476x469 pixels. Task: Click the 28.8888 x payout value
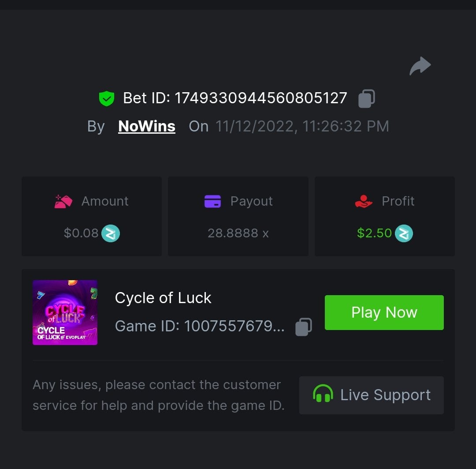point(238,233)
